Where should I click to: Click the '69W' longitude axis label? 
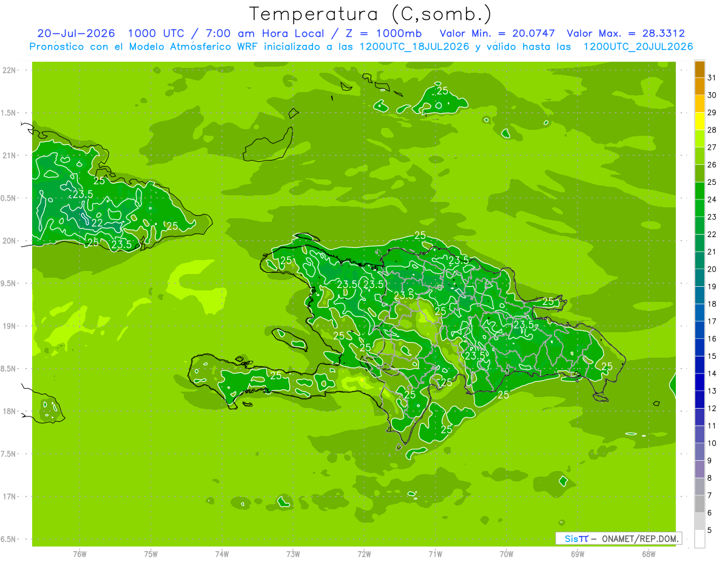[577, 554]
